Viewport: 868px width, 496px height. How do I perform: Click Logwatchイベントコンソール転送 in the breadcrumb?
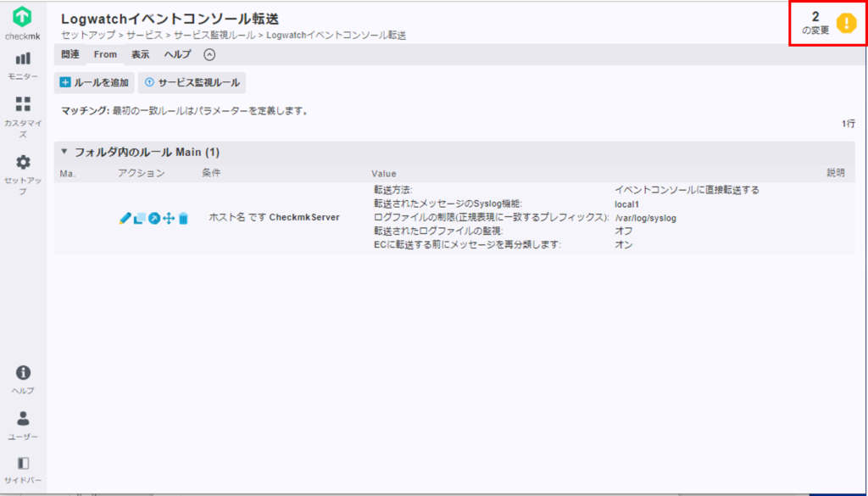[x=336, y=36]
